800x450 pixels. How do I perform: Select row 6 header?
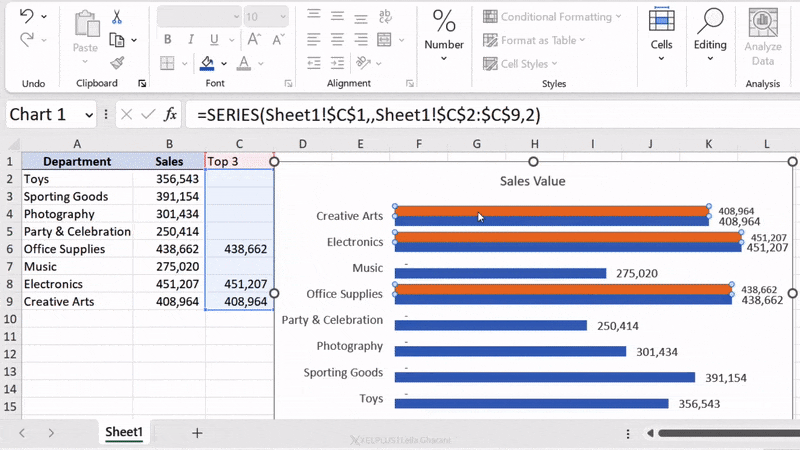click(x=10, y=249)
